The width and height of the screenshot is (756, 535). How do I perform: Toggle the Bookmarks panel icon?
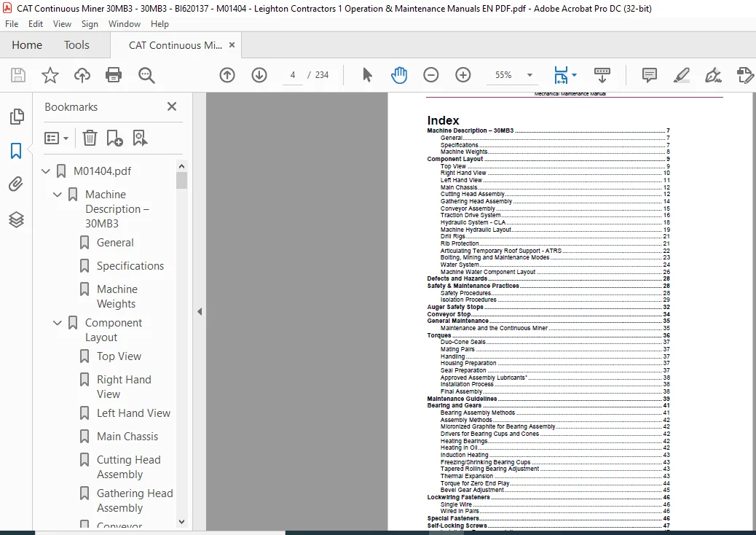pos(16,151)
